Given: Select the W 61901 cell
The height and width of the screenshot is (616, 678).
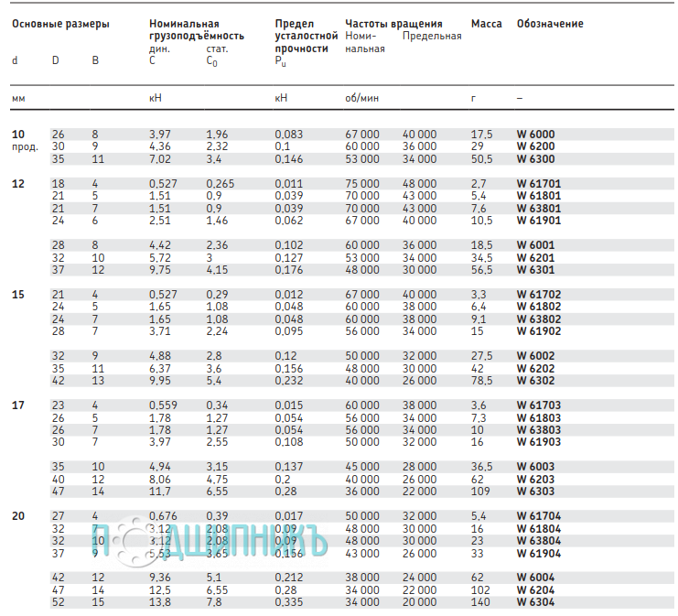Looking at the screenshot, I should pos(539,221).
